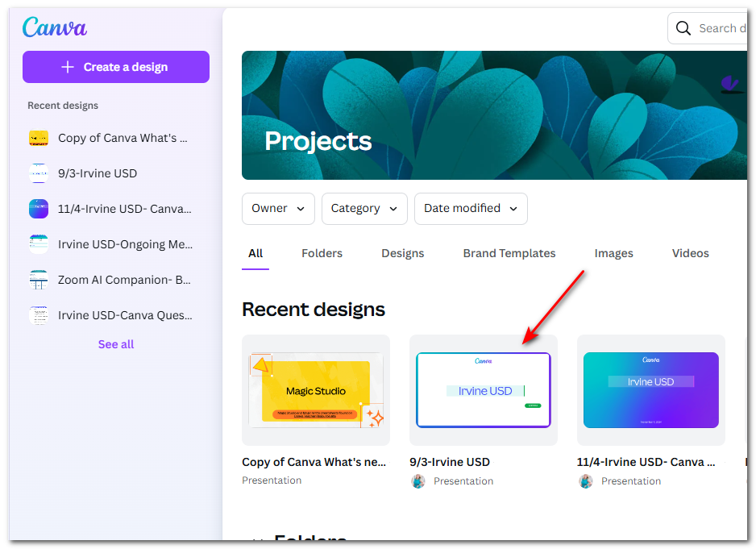Expand the Owner filter dropdown

click(278, 209)
